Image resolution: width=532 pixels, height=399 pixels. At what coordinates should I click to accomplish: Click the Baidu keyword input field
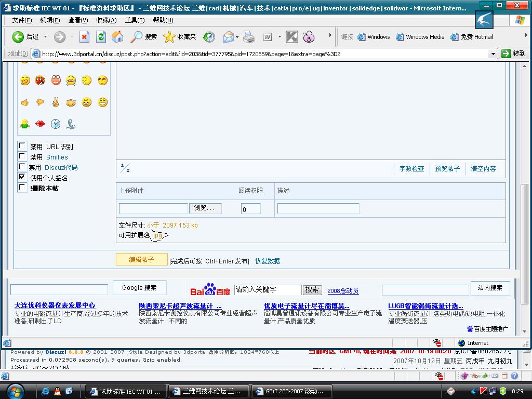pos(268,290)
